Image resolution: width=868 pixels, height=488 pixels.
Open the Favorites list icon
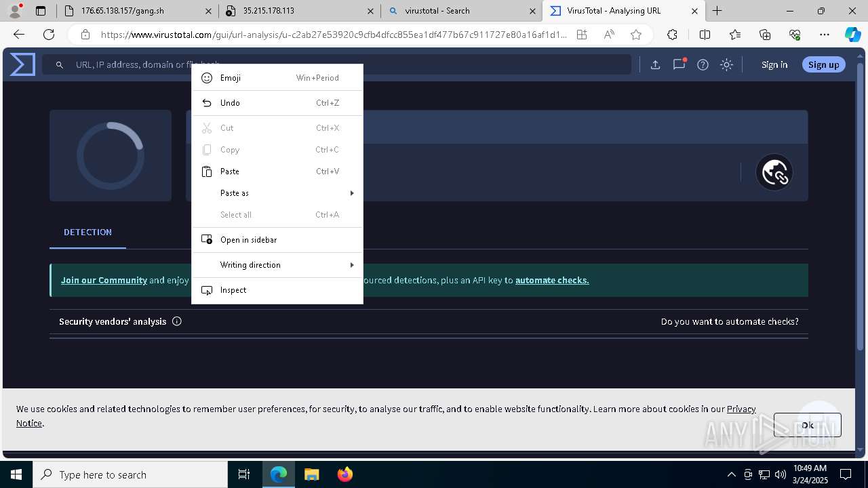click(x=735, y=35)
